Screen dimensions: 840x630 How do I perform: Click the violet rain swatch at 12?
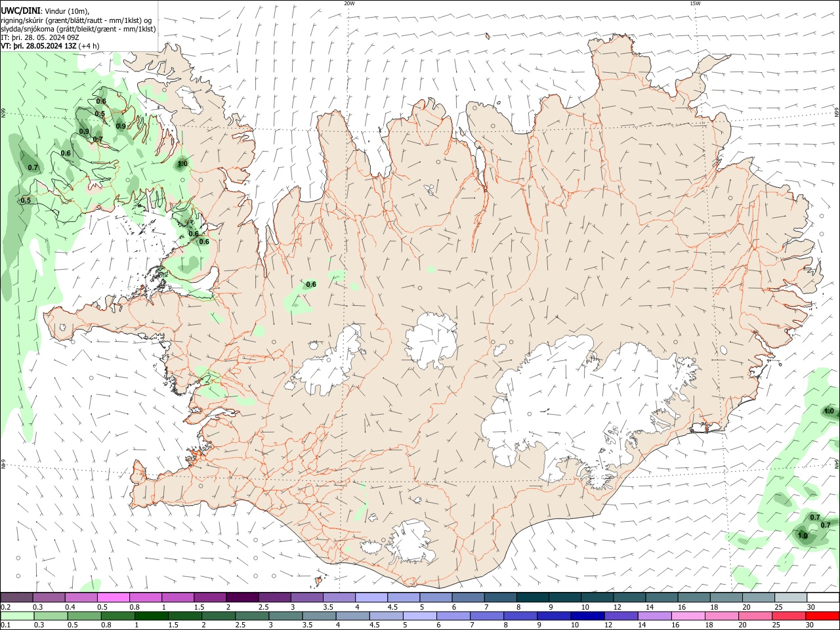621,616
